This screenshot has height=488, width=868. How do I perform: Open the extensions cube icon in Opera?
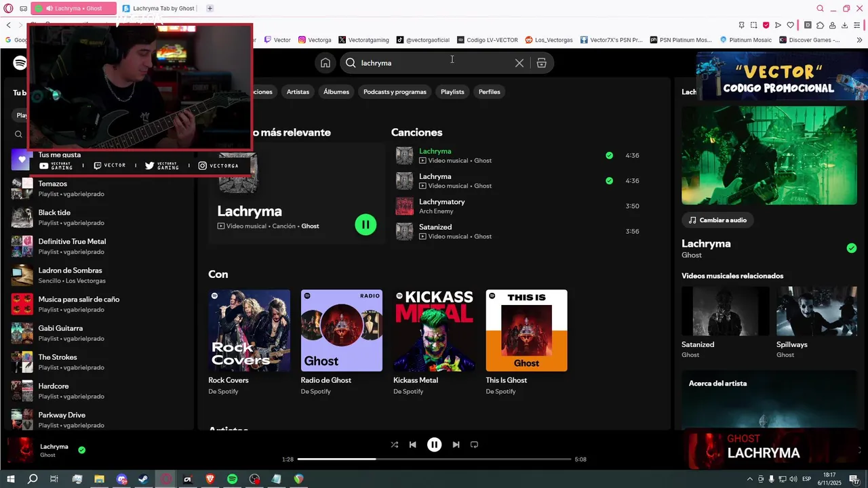point(820,25)
